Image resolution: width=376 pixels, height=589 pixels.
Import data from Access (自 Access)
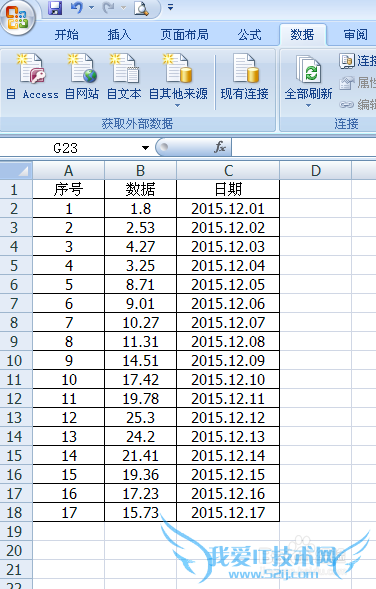(x=32, y=77)
